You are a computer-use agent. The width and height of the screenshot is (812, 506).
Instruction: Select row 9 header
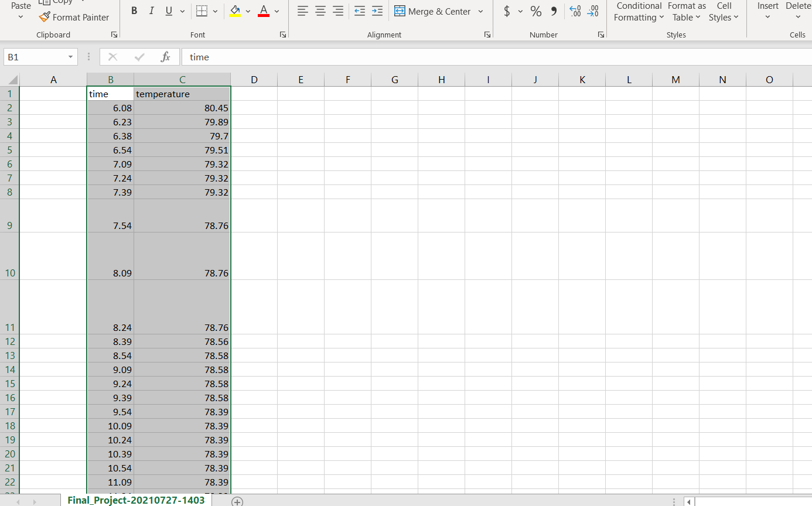pyautogui.click(x=10, y=216)
